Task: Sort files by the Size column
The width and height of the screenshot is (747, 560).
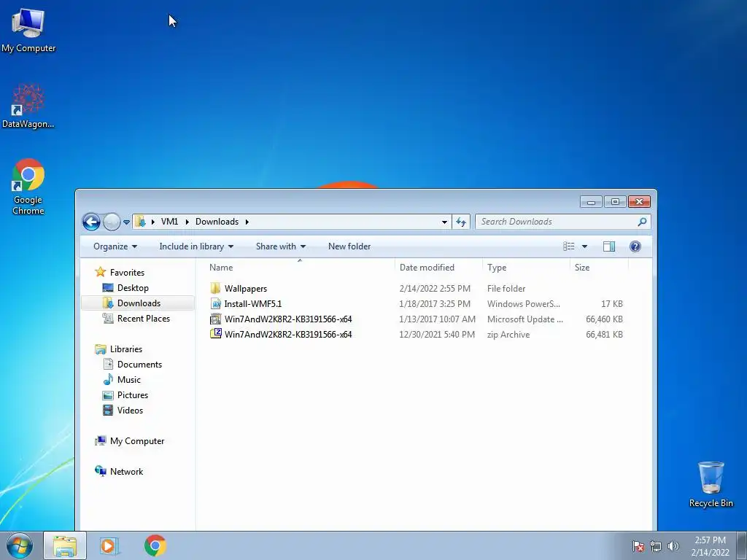Action: click(599, 267)
